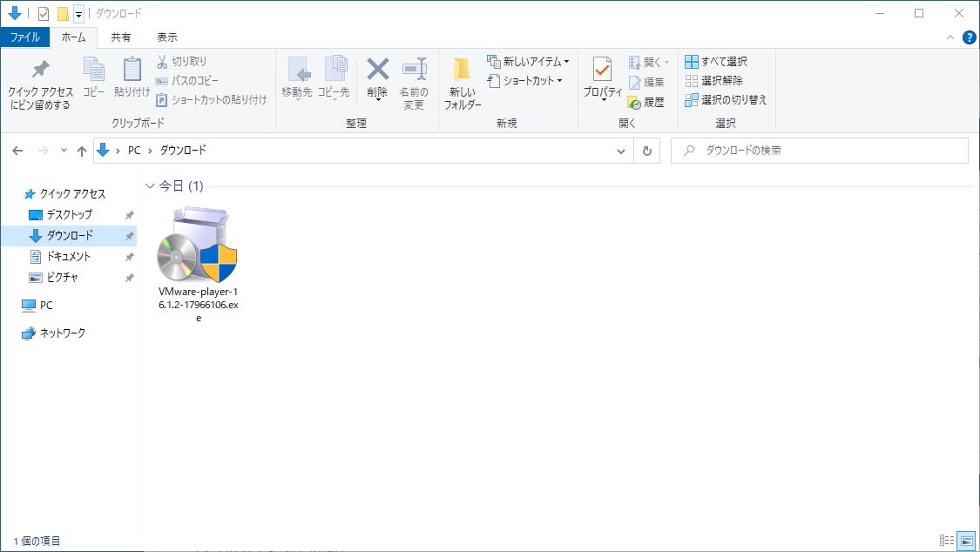Switch to large icons view in status bar
Image resolution: width=980 pixels, height=552 pixels.
point(966,541)
